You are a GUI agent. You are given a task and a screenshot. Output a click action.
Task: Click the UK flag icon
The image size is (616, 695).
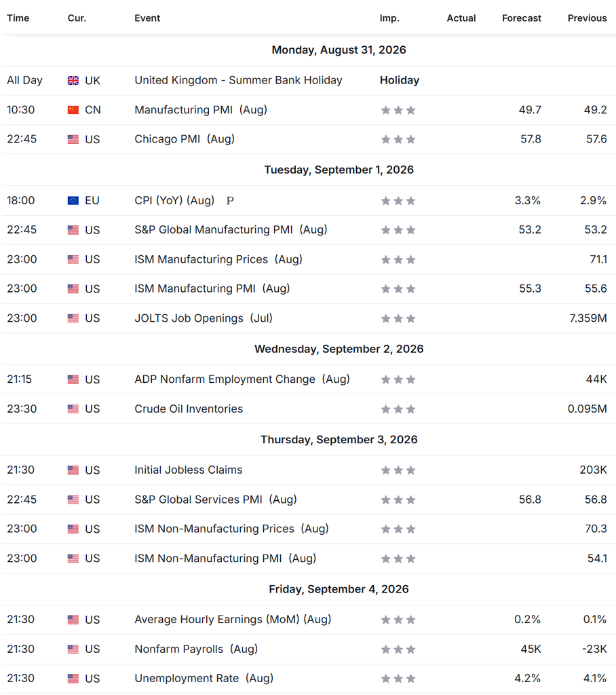coord(73,80)
